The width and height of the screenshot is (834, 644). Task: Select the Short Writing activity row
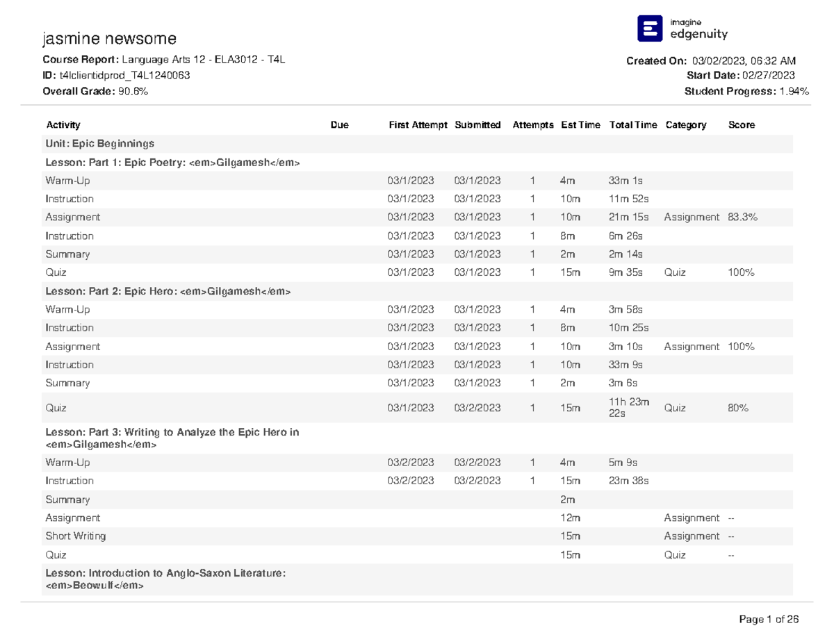point(76,536)
